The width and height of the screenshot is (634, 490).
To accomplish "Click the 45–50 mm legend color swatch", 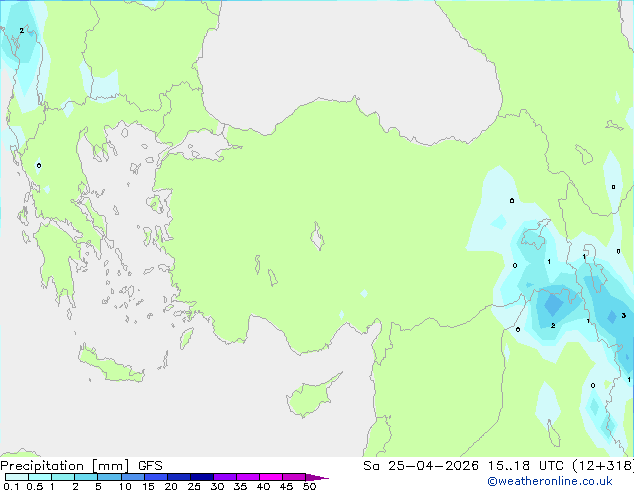I will click(x=294, y=477).
